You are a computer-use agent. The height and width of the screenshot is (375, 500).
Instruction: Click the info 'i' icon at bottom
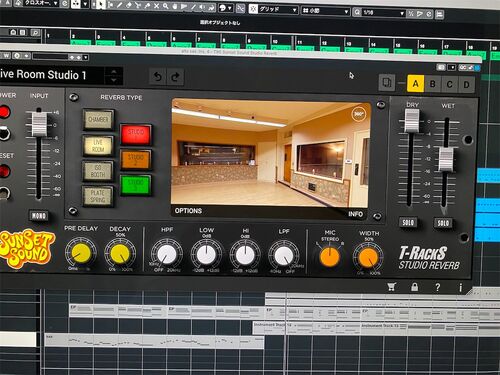461,288
